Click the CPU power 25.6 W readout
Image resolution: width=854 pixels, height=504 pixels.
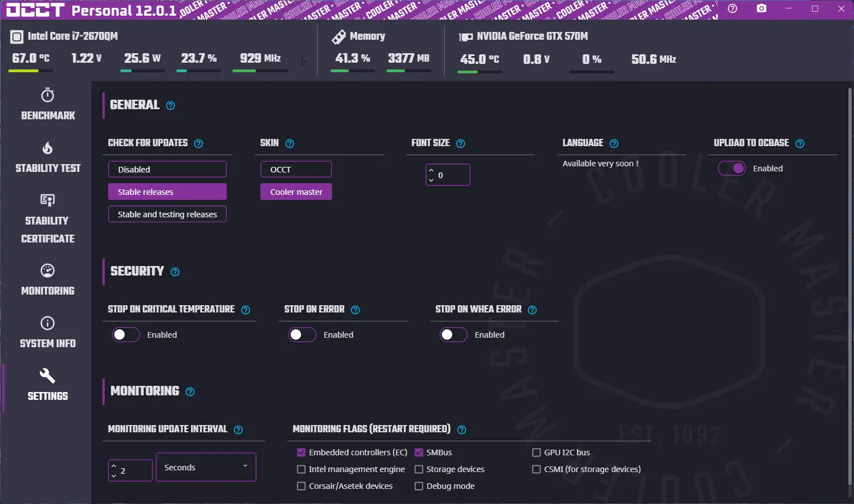click(142, 58)
